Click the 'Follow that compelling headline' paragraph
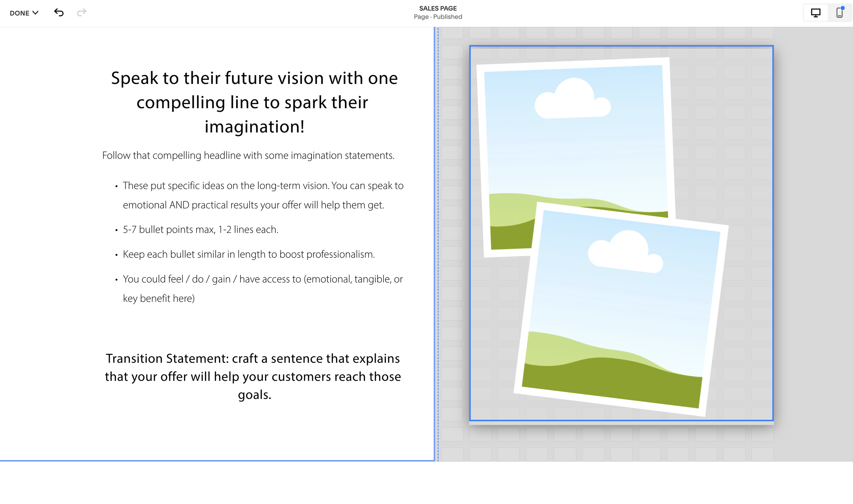Screen dimensions: 853x504 (x=248, y=155)
